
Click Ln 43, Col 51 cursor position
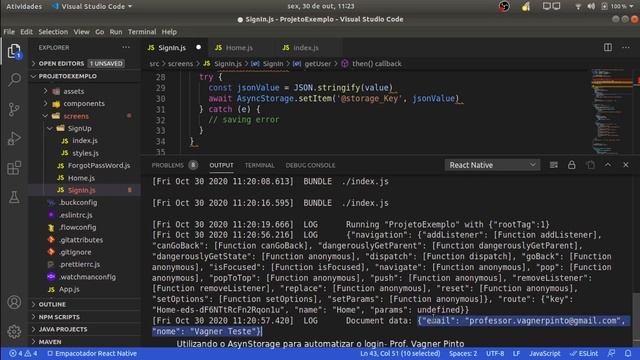[400, 353]
